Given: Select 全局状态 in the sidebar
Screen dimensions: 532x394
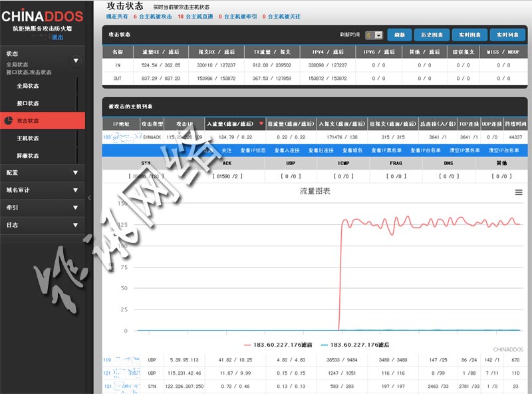Looking at the screenshot, I should pyautogui.click(x=28, y=86).
